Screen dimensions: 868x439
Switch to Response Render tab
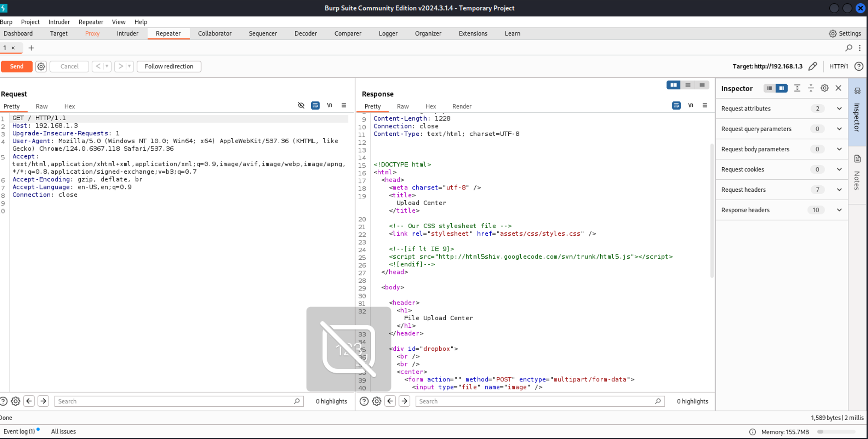[x=461, y=106]
